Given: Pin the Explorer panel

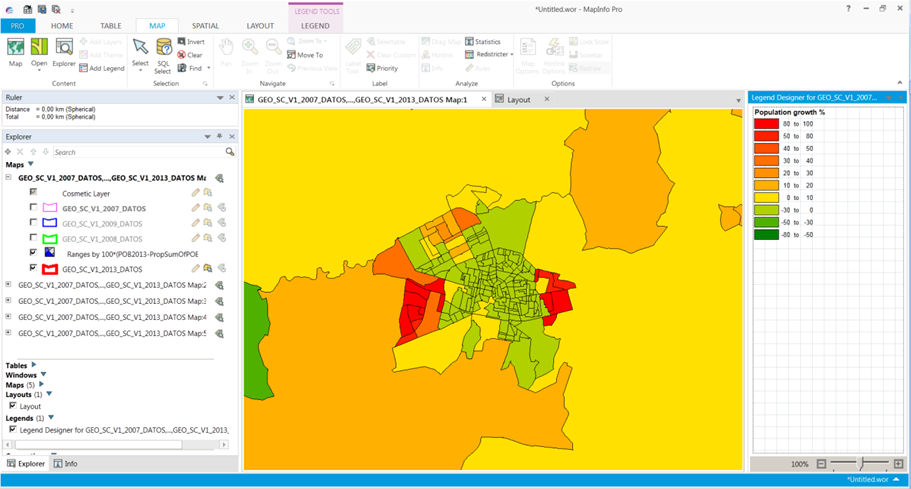Looking at the screenshot, I should coord(220,136).
